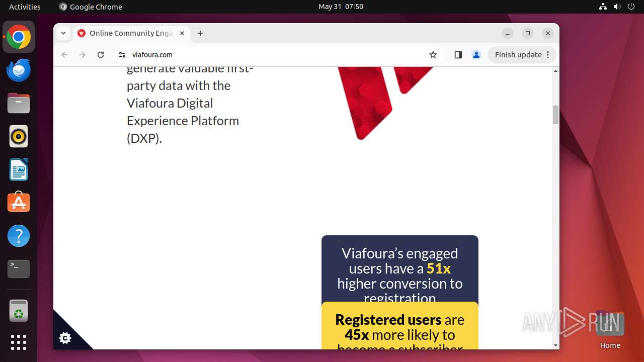Image resolution: width=644 pixels, height=362 pixels.
Task: Open the tab search dropdown arrow
Action: 63,33
